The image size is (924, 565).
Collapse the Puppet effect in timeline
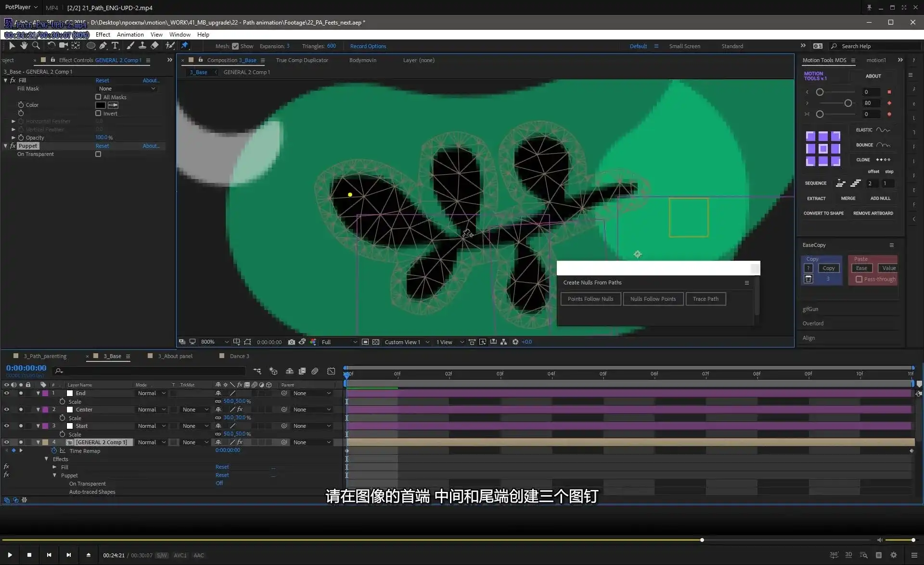pyautogui.click(x=54, y=475)
